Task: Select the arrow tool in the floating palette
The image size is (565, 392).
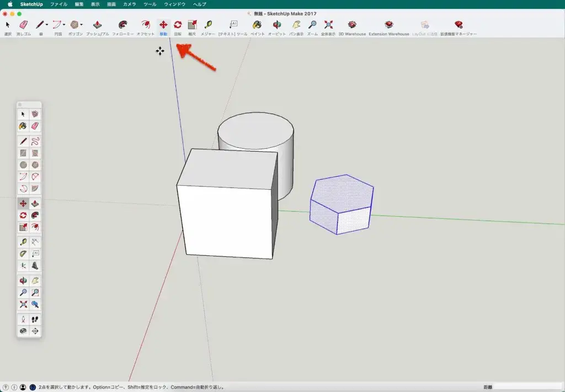Action: tap(23, 114)
